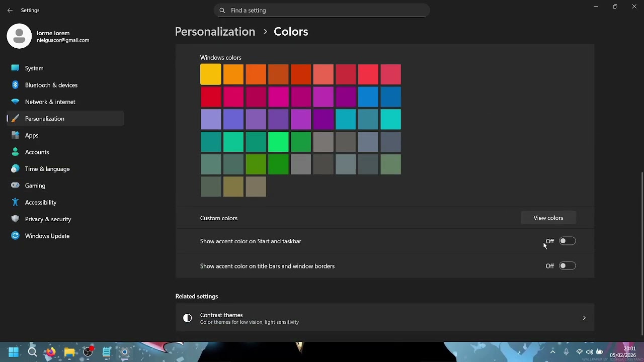Open Time & language settings
The image size is (644, 362).
point(65,169)
